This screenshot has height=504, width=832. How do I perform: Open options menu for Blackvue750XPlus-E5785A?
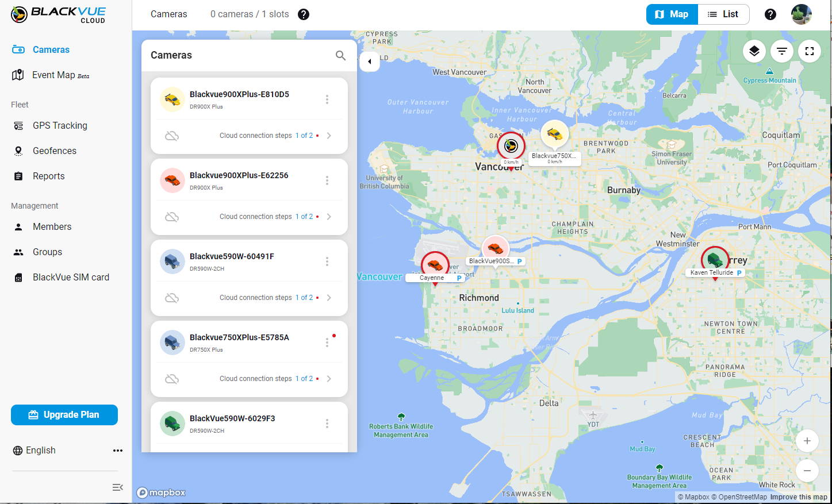pyautogui.click(x=327, y=343)
